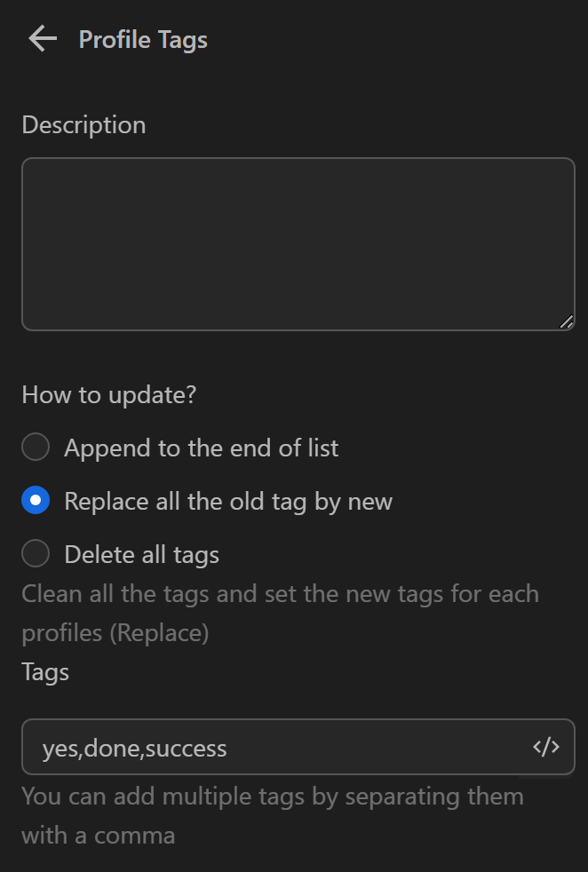Select the Append to end radio button
This screenshot has height=872, width=588.
(x=36, y=448)
